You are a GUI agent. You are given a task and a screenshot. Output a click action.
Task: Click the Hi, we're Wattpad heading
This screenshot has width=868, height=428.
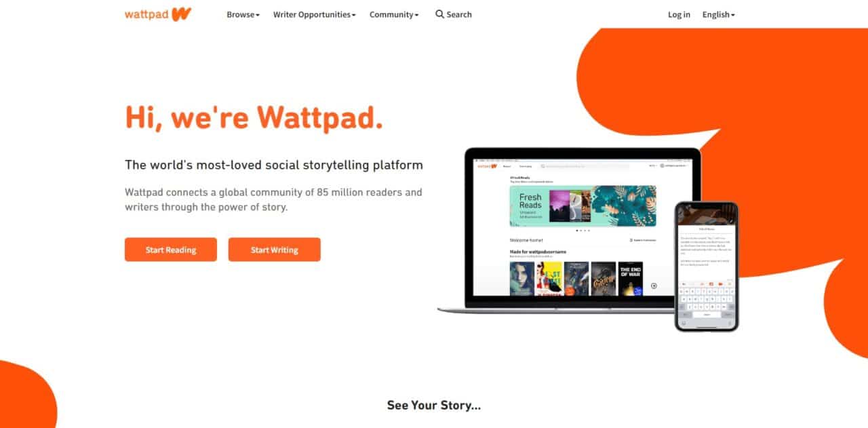click(x=254, y=117)
